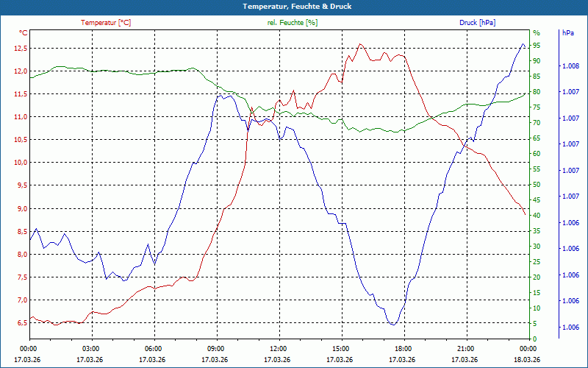The height and width of the screenshot is (368, 588).
Task: Click the 85 tick on the humidity axis
Action: pos(537,77)
